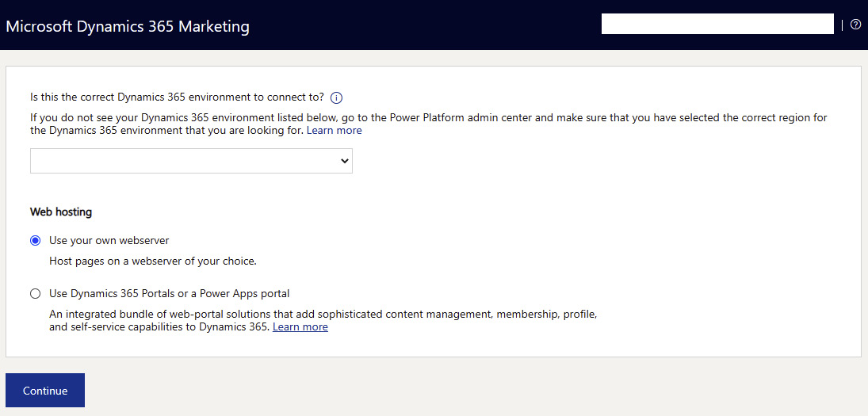Image resolution: width=868 pixels, height=416 pixels.
Task: Expand the environment dropdown chevron arrow
Action: 344,160
